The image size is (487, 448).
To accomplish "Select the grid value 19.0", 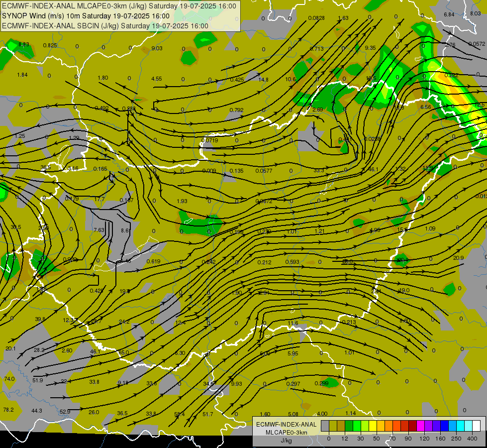I will click(404, 290).
